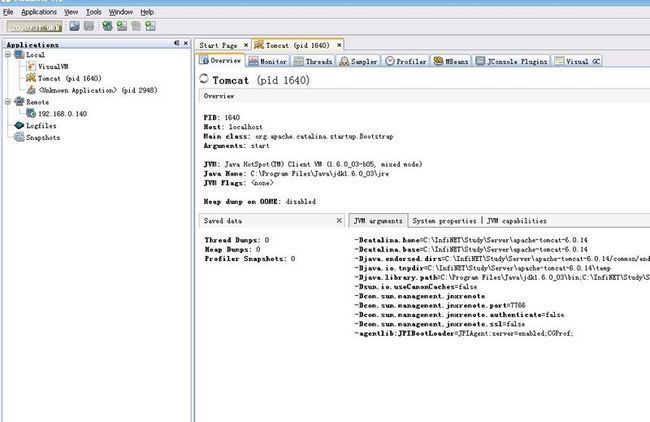Click the Main class org.apache.catalina.startup.Bootstrap line
The image size is (650, 422).
(x=298, y=136)
